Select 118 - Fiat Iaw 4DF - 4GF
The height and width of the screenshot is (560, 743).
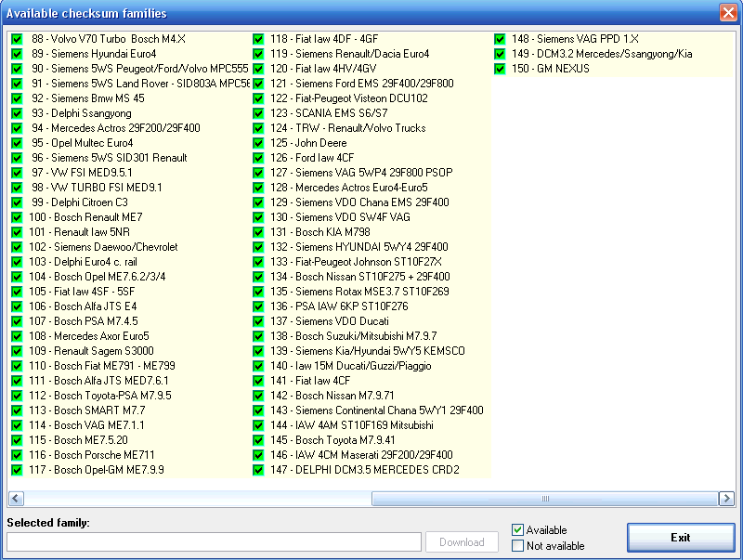coord(324,39)
